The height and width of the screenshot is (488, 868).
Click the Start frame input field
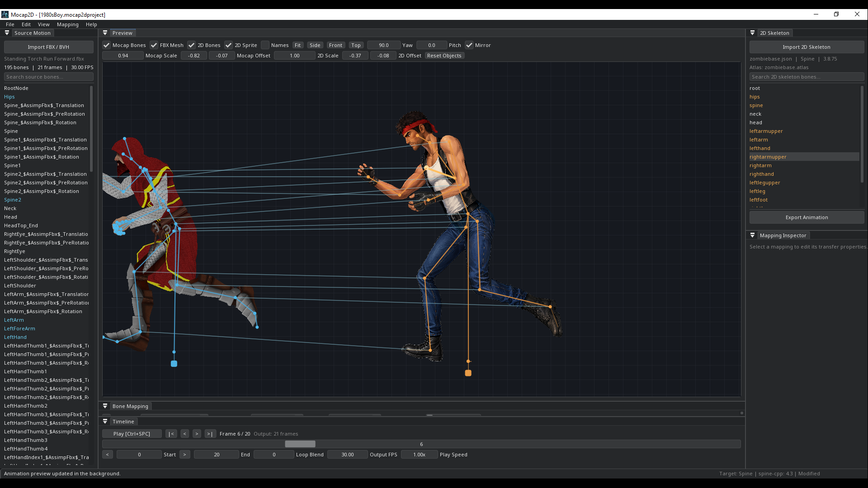point(139,455)
